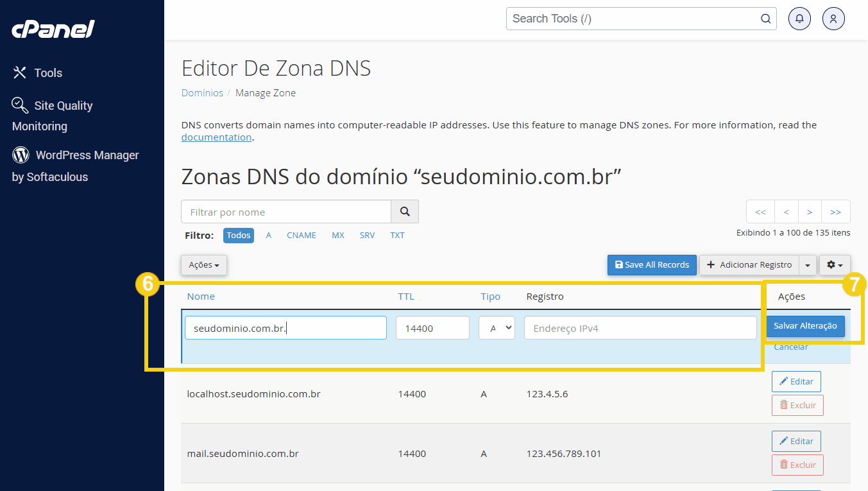Click the mail.seudominio.com.br name cell
Screen dimensions: 868x491
[243, 454]
